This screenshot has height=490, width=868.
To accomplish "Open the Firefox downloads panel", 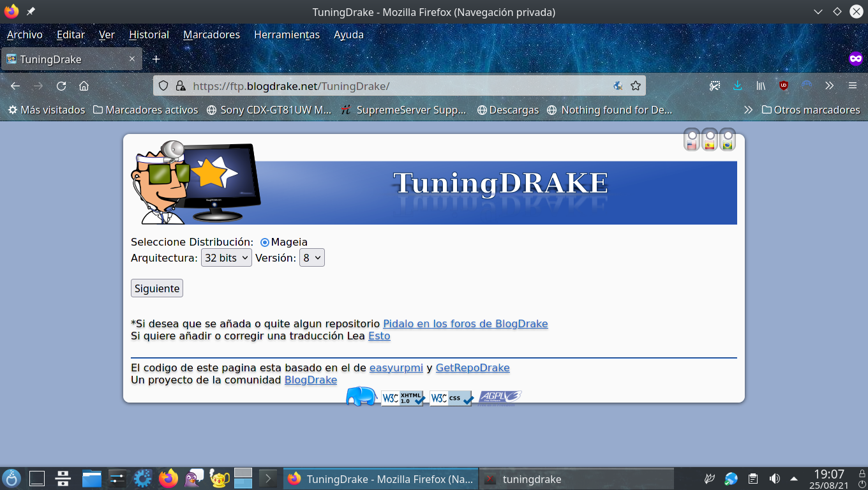I will 738,85.
